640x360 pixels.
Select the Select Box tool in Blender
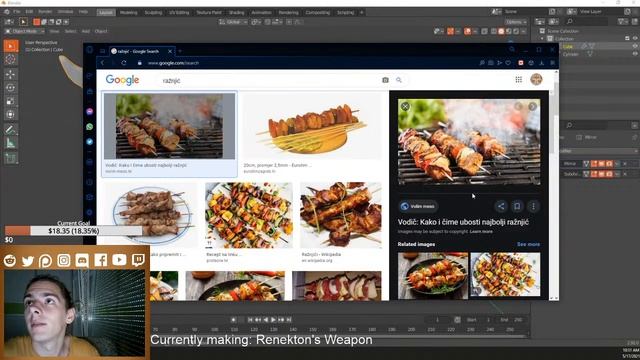point(11,46)
